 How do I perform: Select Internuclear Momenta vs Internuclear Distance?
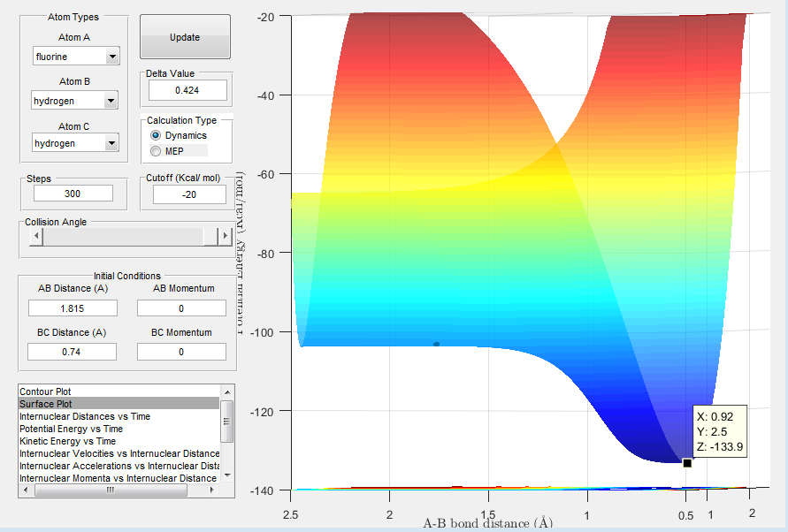[x=119, y=478]
